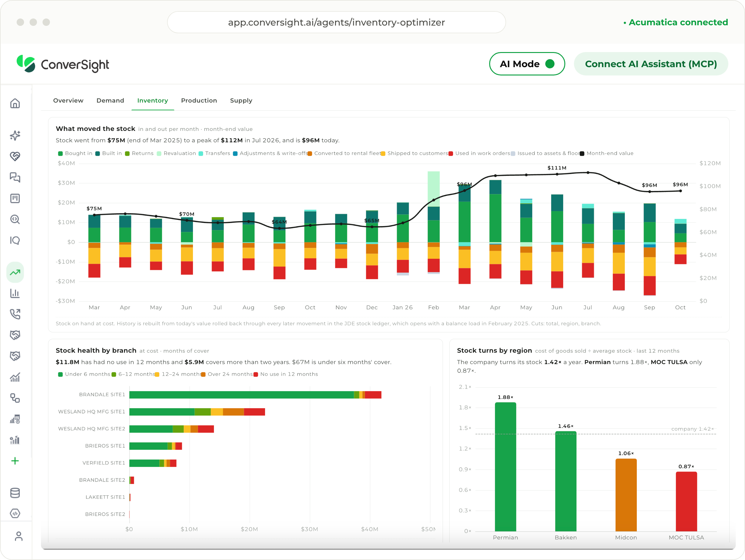Toggle the Used in work orders legend series

[479, 153]
